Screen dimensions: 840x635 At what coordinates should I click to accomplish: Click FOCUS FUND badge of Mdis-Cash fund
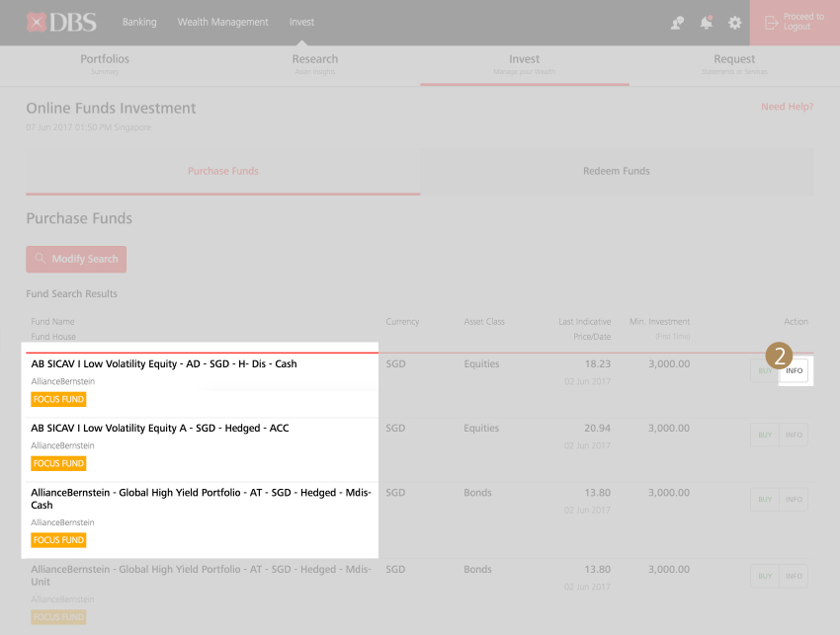coord(58,540)
